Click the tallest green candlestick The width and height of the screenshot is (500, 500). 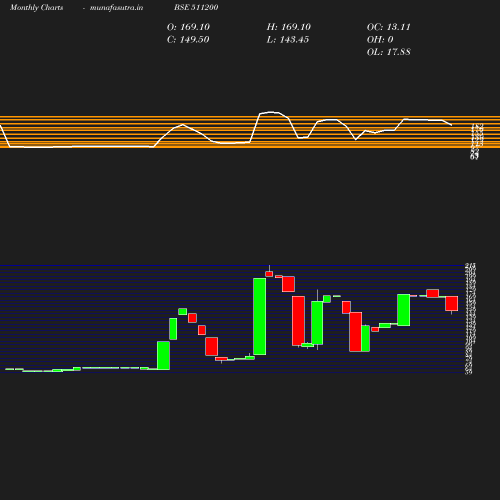[x=260, y=316]
